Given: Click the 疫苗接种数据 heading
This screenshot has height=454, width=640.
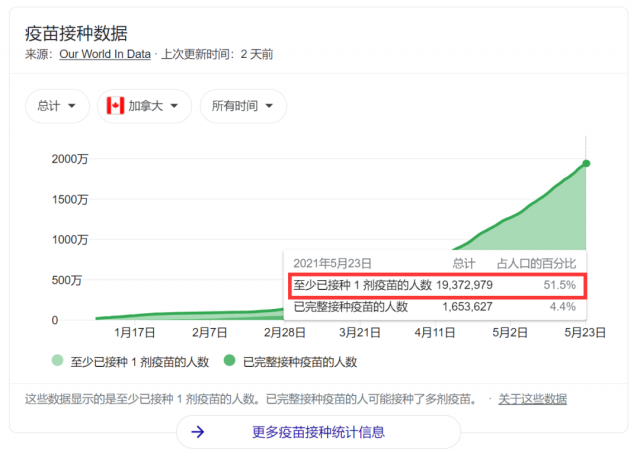Looking at the screenshot, I should pos(76,33).
